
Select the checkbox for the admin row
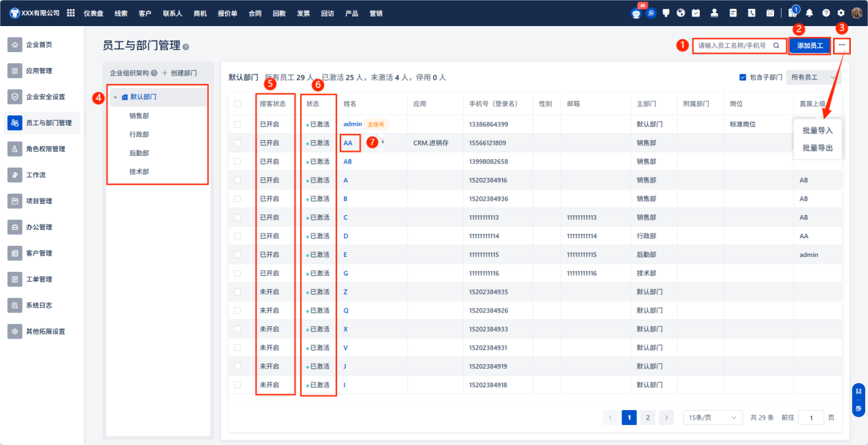[237, 124]
